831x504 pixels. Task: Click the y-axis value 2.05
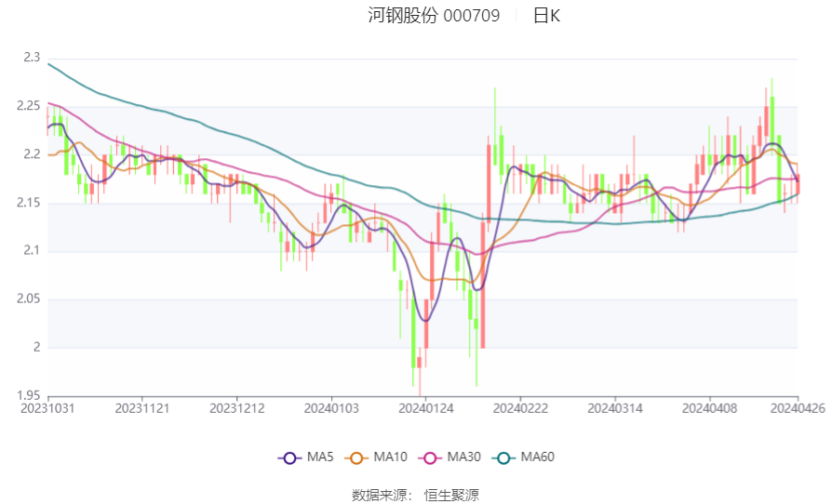coord(29,299)
